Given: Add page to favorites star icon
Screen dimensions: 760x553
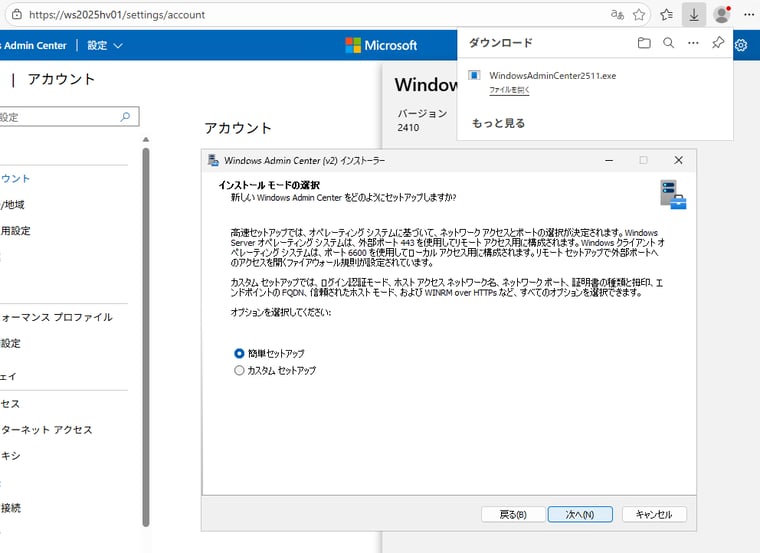Looking at the screenshot, I should tap(639, 15).
